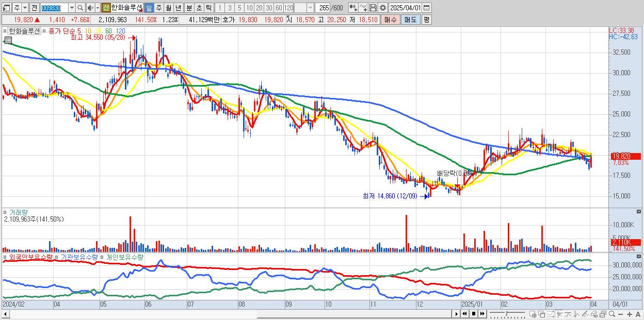Select the 분 minute chart period

[x=189, y=8]
